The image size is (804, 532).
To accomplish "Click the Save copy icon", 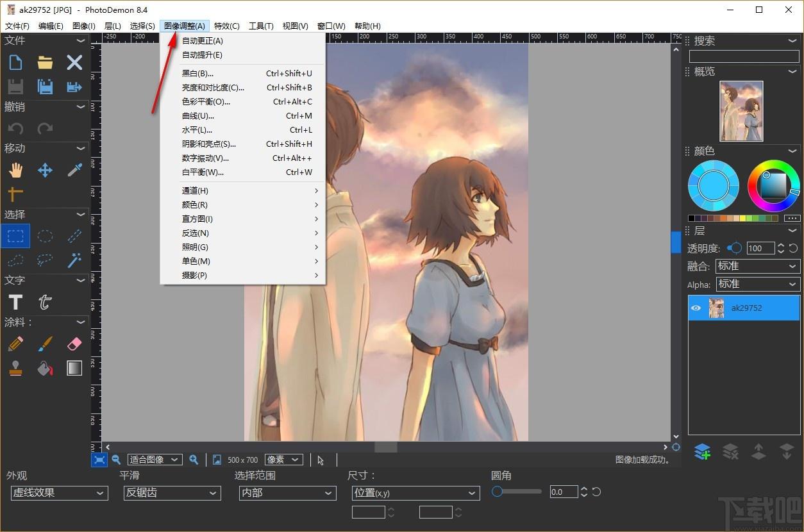I will pyautogui.click(x=45, y=87).
